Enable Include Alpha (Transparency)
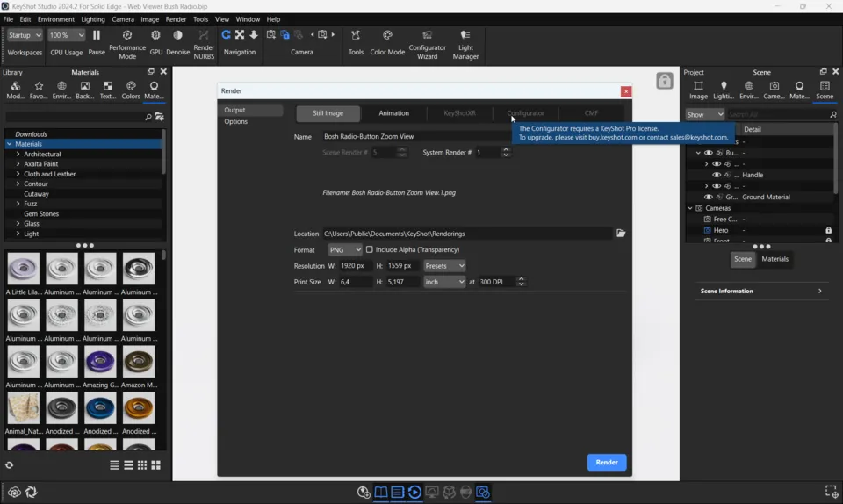The width and height of the screenshot is (843, 504). [x=370, y=249]
